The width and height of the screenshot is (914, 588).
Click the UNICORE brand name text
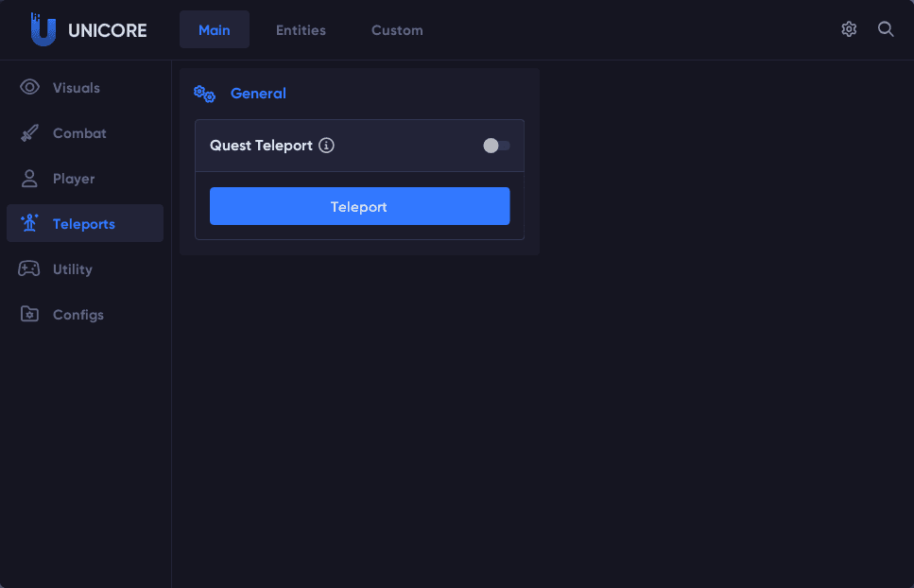[108, 30]
